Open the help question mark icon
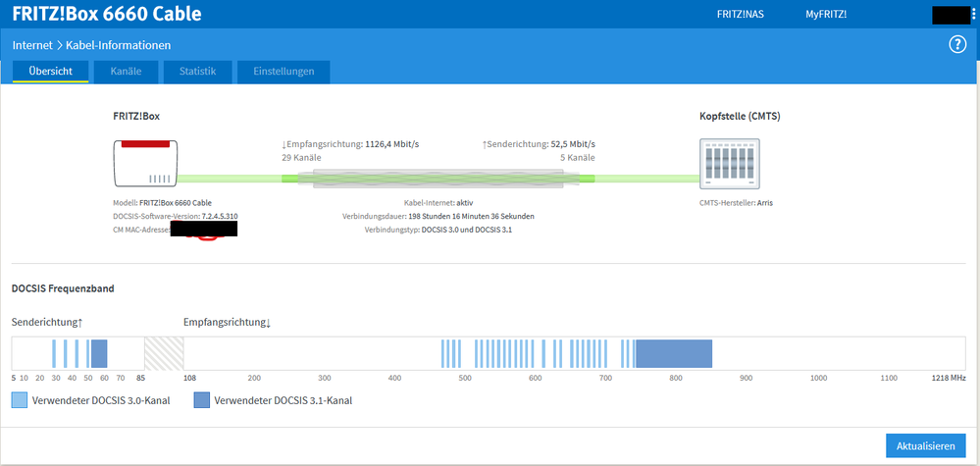The height and width of the screenshot is (466, 980). (x=958, y=45)
